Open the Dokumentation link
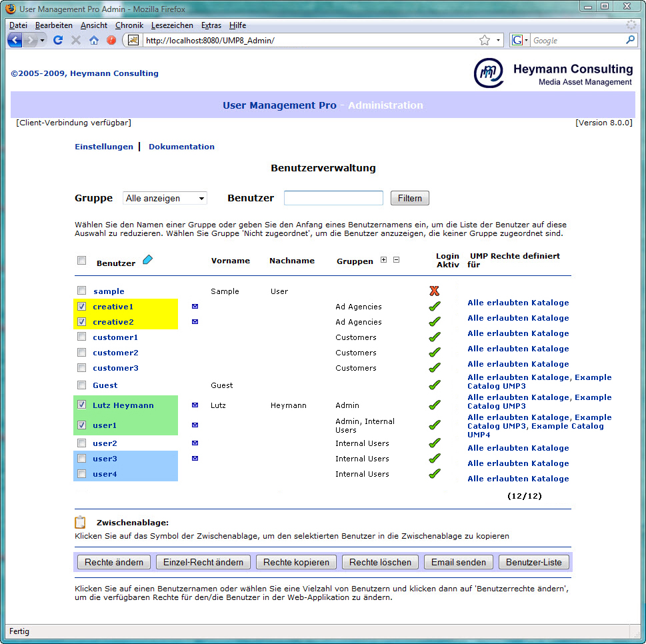 click(182, 147)
